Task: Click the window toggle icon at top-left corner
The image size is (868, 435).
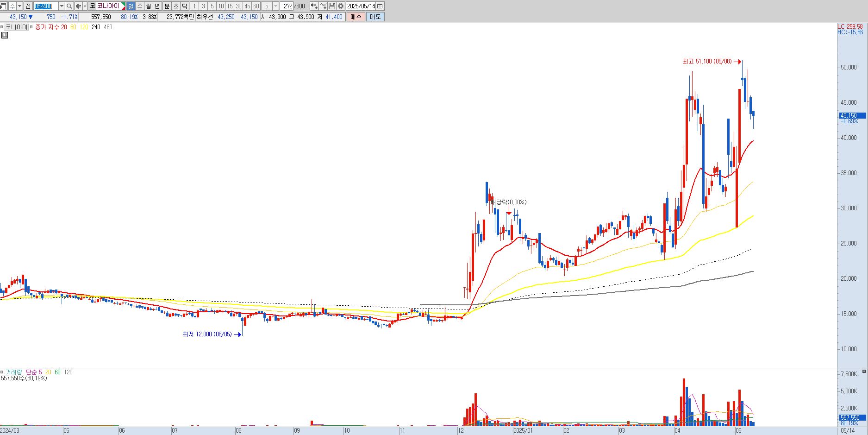Action: click(x=3, y=6)
